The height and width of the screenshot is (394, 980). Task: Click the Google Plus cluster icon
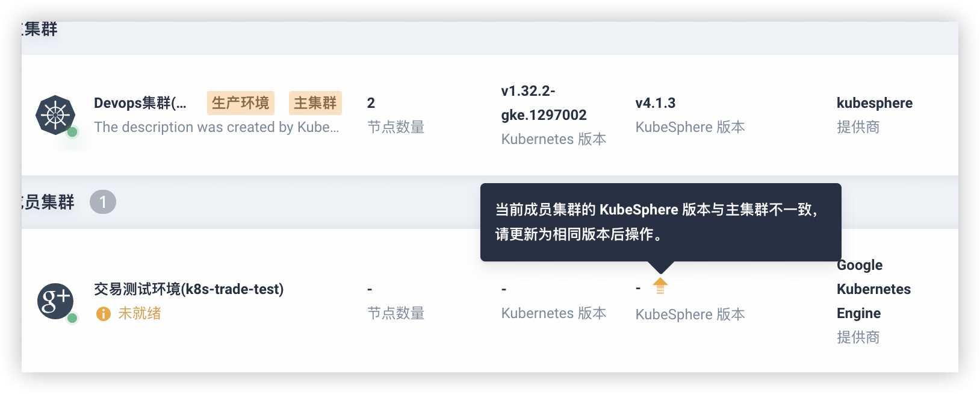55,301
